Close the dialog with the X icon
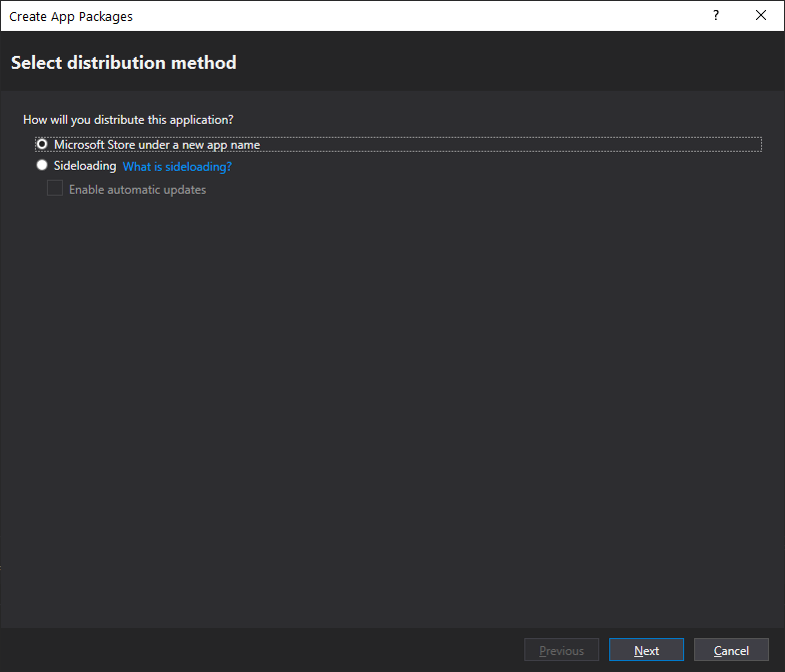785x672 pixels. (x=762, y=16)
